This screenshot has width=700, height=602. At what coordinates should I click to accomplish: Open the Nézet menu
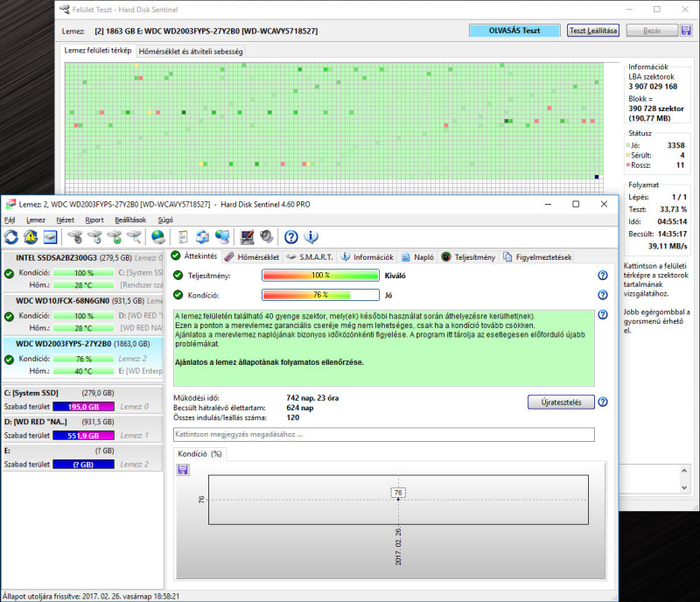pos(65,220)
